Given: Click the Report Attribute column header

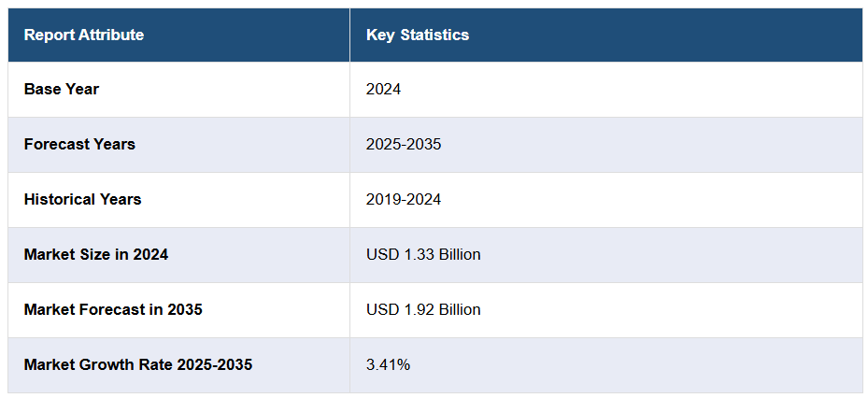Looking at the screenshot, I should [x=84, y=36].
